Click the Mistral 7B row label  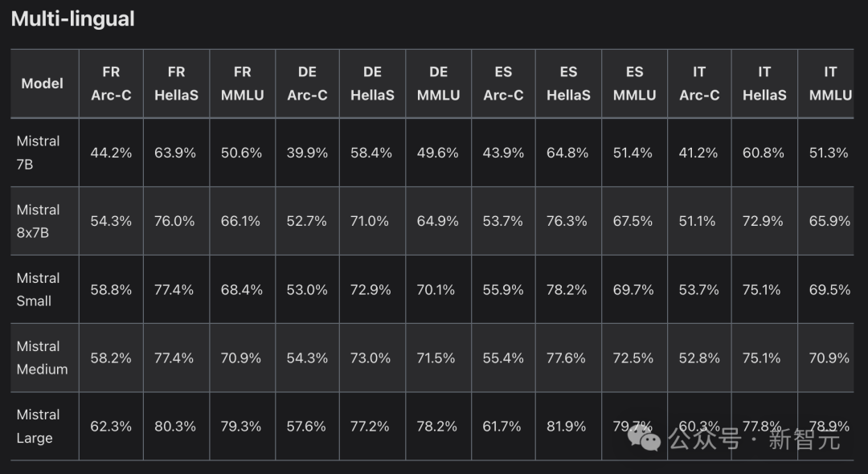[x=39, y=152]
